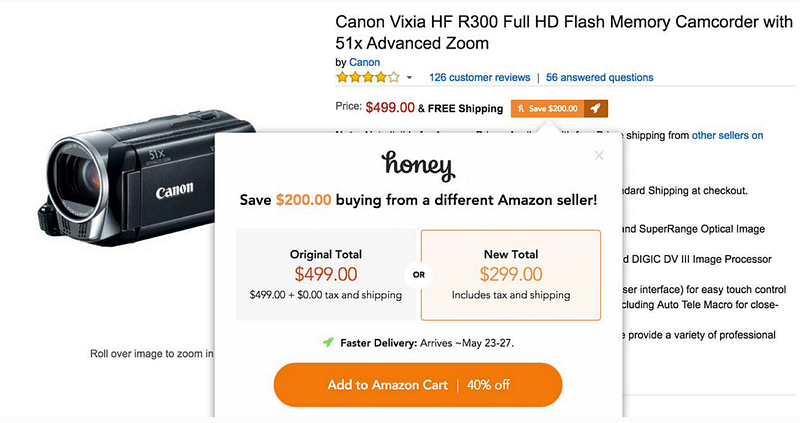
Task: Click the $499.00 price text
Action: (390, 108)
